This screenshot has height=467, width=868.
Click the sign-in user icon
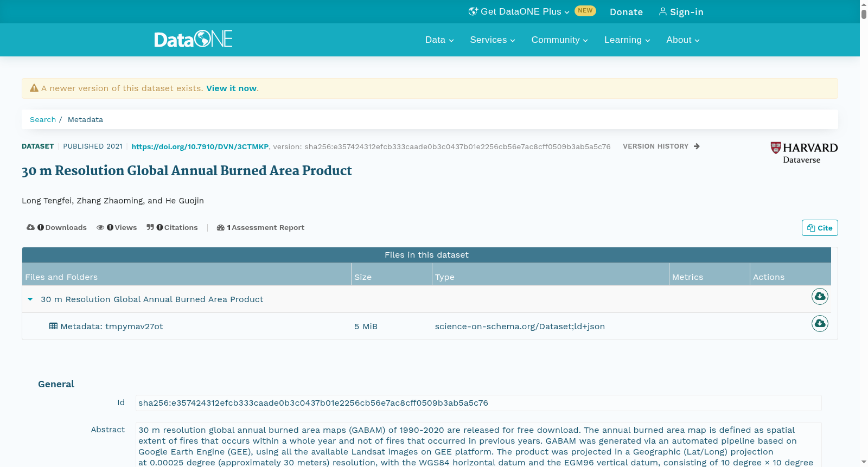662,11
